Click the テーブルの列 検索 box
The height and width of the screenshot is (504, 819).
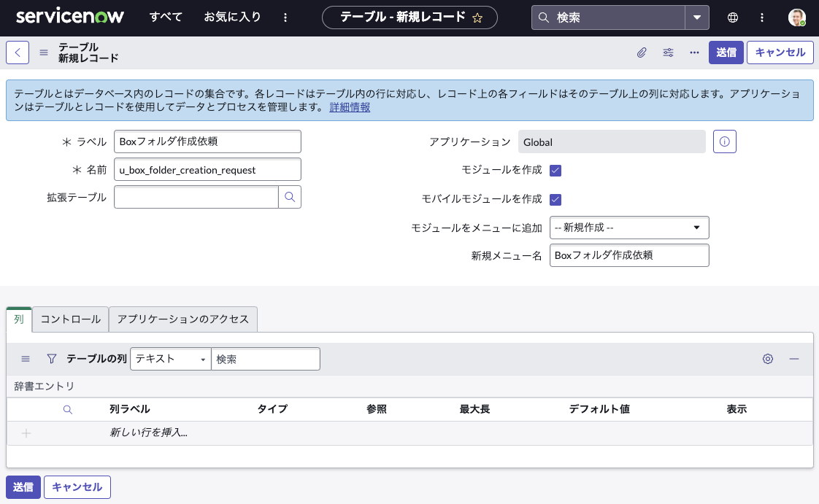tap(266, 359)
